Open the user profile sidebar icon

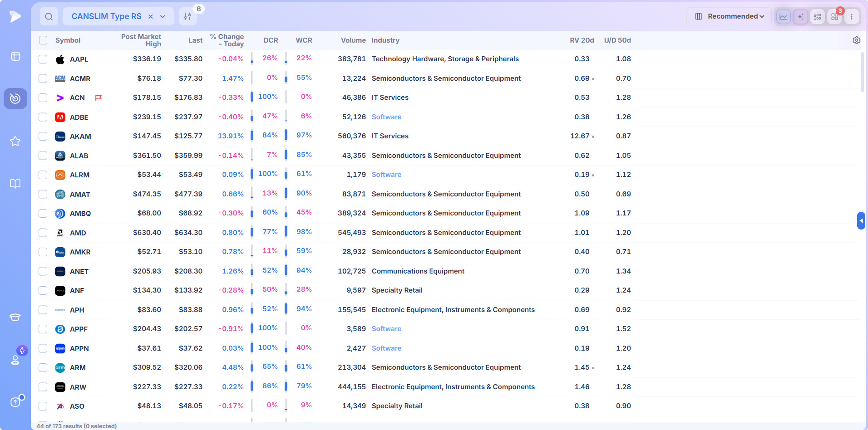[15, 360]
